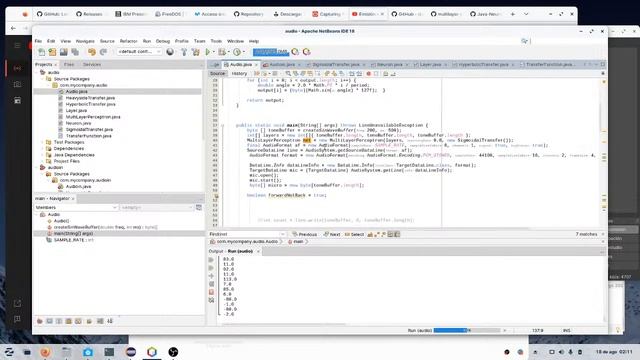Click the Undo toolbar icon

[x=92, y=52]
